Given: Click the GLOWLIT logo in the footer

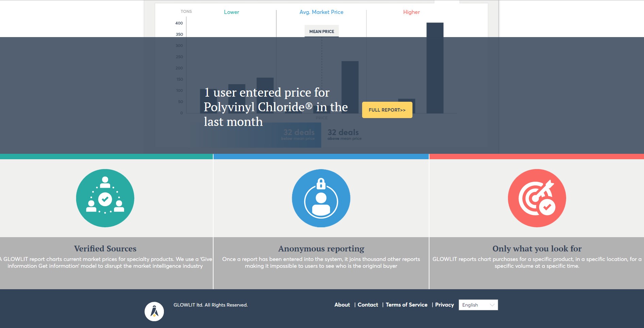Looking at the screenshot, I should pos(154,311).
